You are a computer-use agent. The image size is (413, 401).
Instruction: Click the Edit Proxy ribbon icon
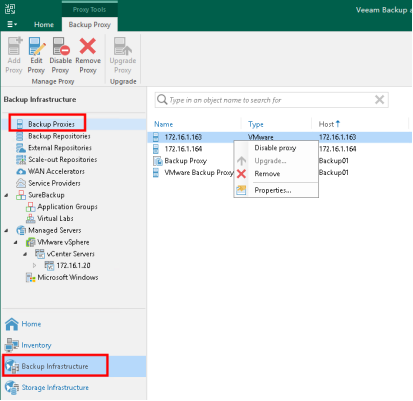click(37, 46)
